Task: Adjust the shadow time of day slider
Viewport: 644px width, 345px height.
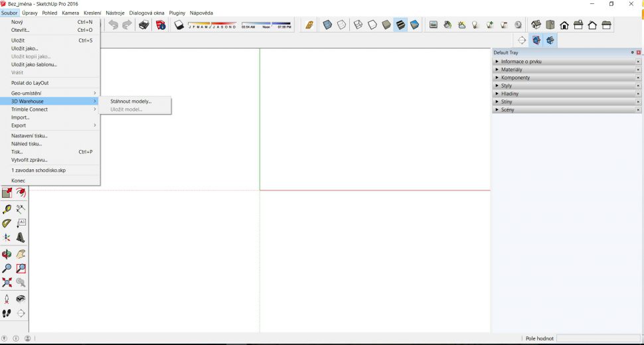Action: [x=266, y=25]
